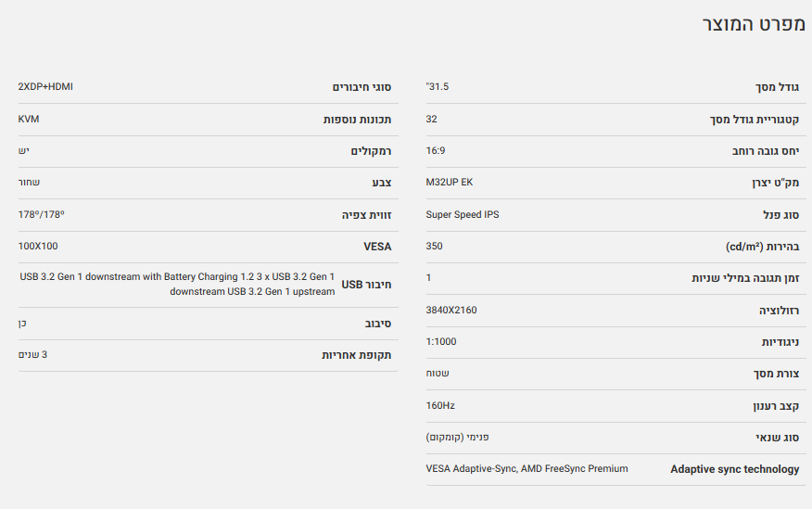Image resolution: width=812 pixels, height=509 pixels.
Task: Select the KVM additional features value
Action: (29, 119)
